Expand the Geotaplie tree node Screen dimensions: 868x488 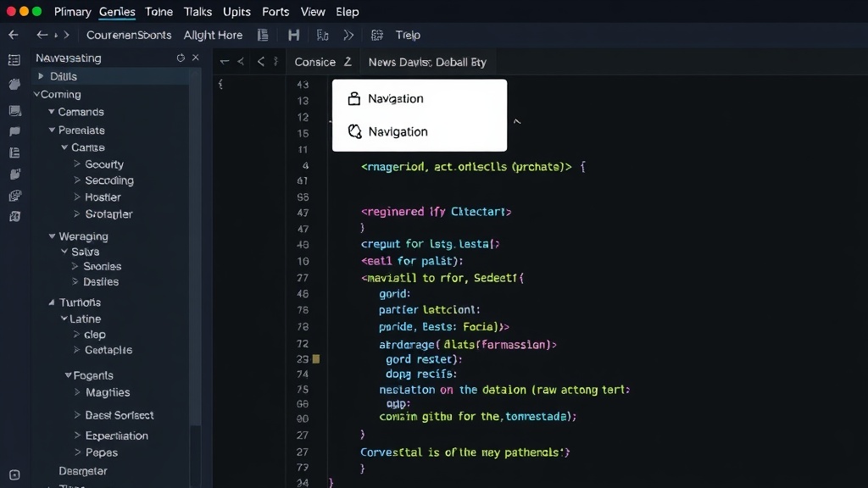tap(76, 350)
